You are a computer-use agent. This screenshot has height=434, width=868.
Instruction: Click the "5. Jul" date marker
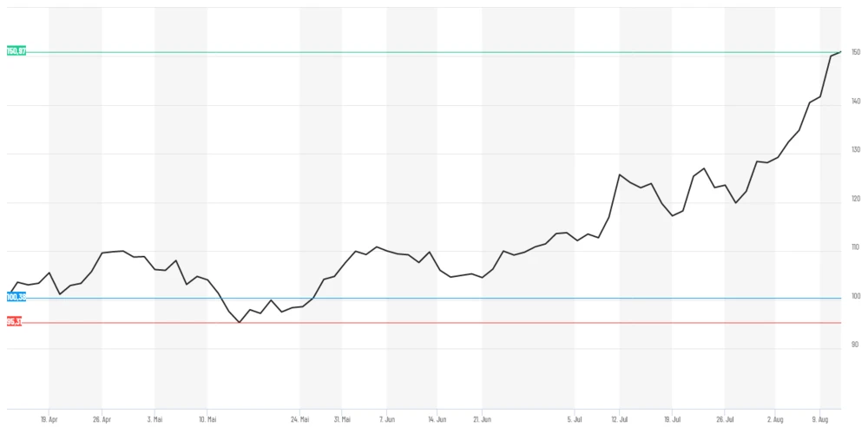574,418
